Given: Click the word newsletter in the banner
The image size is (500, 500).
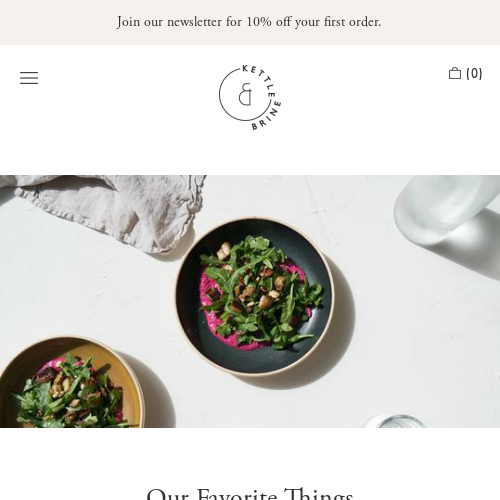Looking at the screenshot, I should pyautogui.click(x=194, y=22).
